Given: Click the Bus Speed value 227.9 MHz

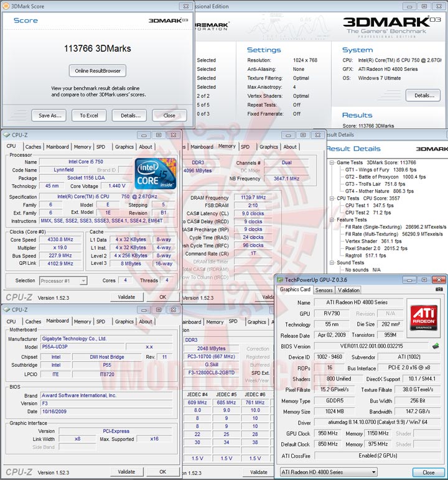Looking at the screenshot, I should point(60,256).
